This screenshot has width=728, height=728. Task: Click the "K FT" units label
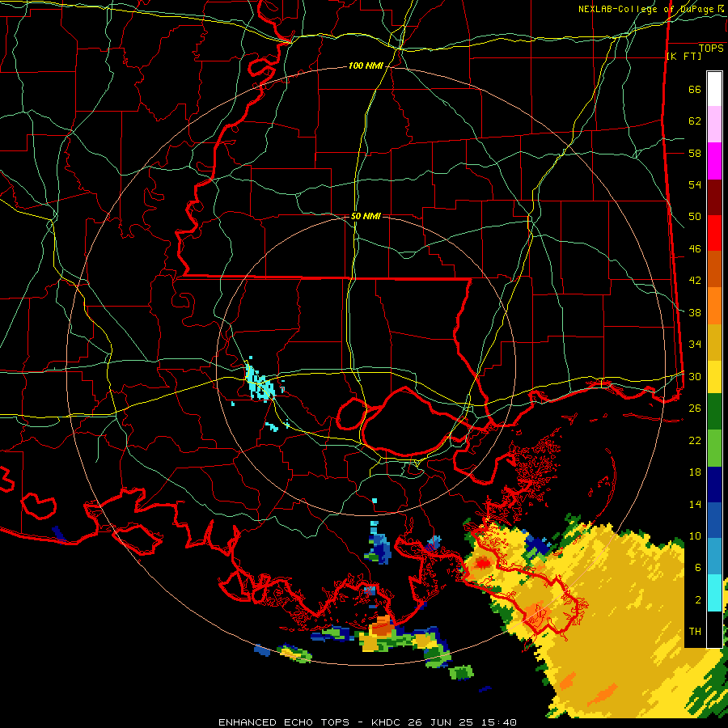(684, 56)
